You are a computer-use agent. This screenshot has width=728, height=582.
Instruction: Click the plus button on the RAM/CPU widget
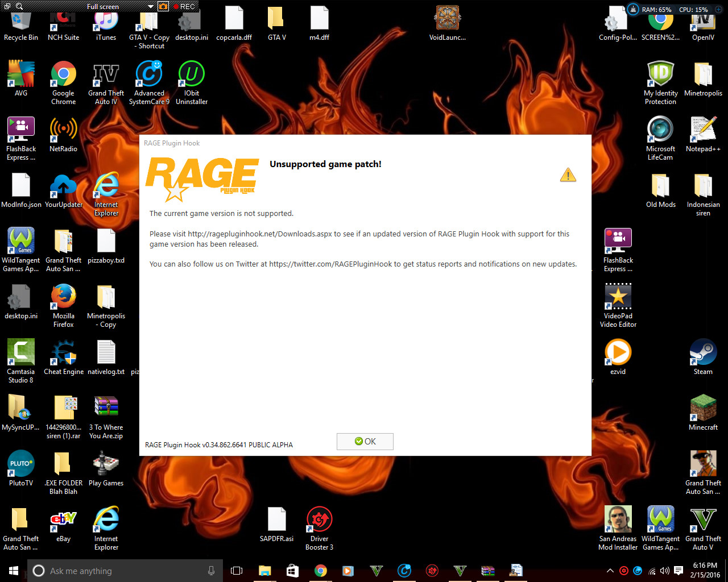click(x=719, y=9)
